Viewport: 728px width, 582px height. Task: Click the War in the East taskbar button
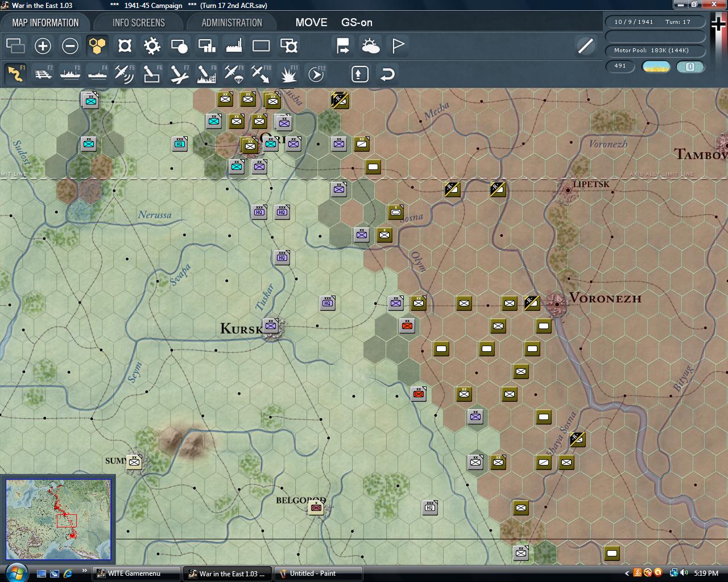point(227,573)
